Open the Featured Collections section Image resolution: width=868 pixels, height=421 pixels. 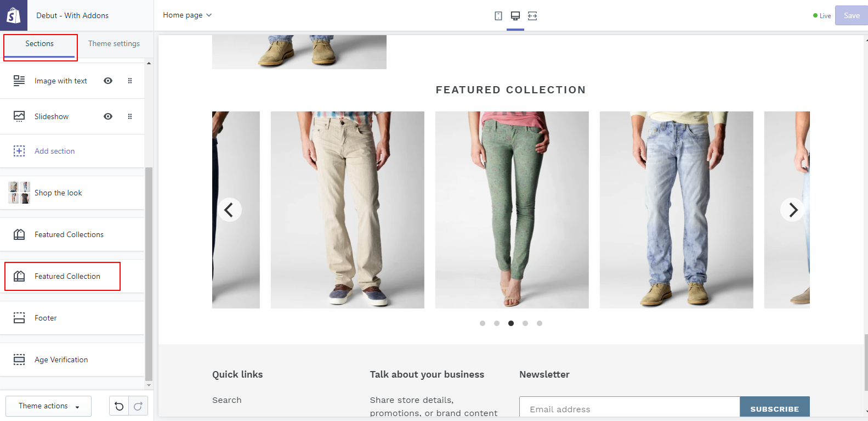72,234
